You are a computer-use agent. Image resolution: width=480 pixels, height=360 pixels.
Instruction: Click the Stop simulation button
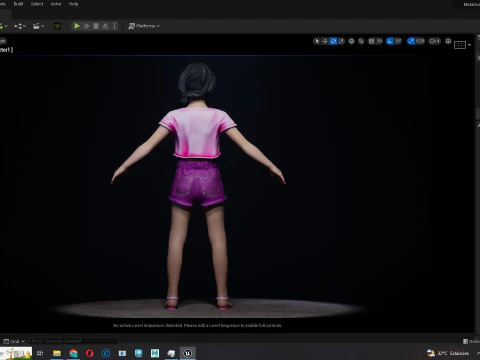(96, 26)
